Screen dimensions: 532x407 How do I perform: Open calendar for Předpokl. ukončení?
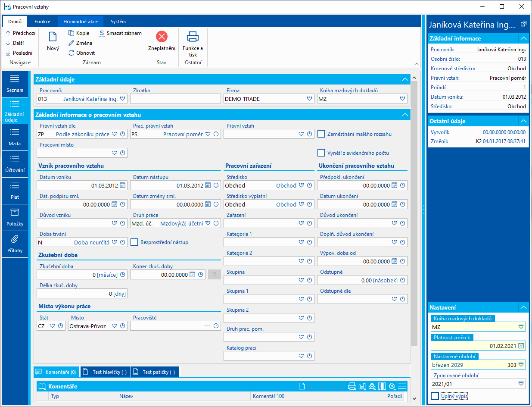pyautogui.click(x=395, y=185)
